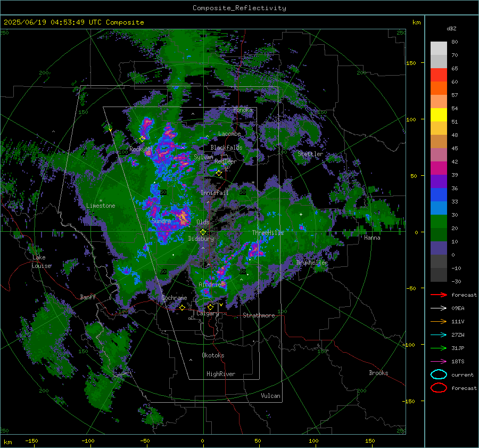Click the Vulcan city label

click(271, 396)
